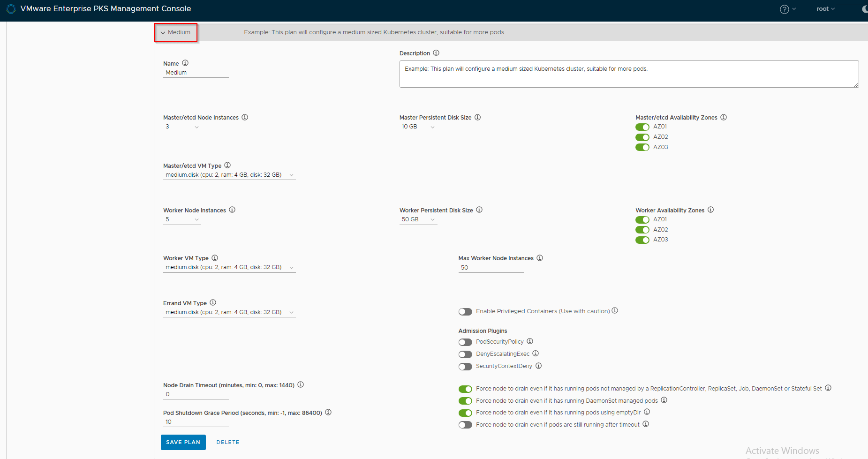The height and width of the screenshot is (459, 868).
Task: Open Worker Persistent Disk Size dropdown
Action: [x=418, y=219]
